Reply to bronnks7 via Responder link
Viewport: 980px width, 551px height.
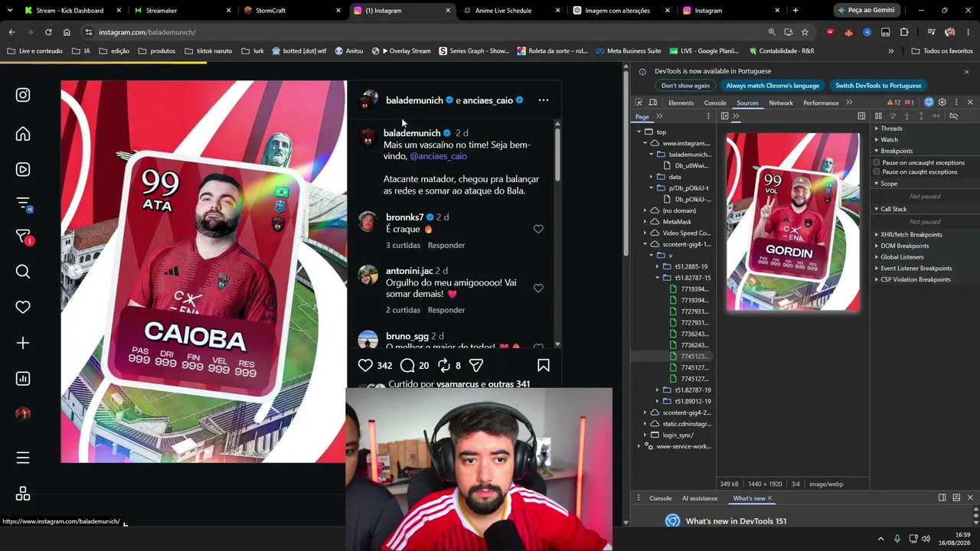click(x=446, y=246)
